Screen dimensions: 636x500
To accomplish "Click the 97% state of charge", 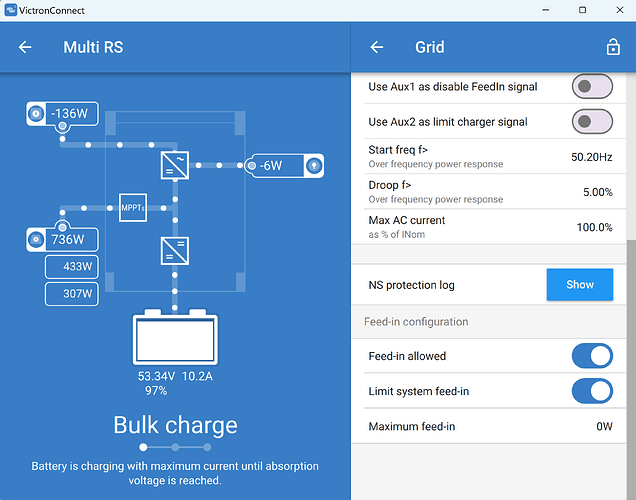I will point(156,391).
